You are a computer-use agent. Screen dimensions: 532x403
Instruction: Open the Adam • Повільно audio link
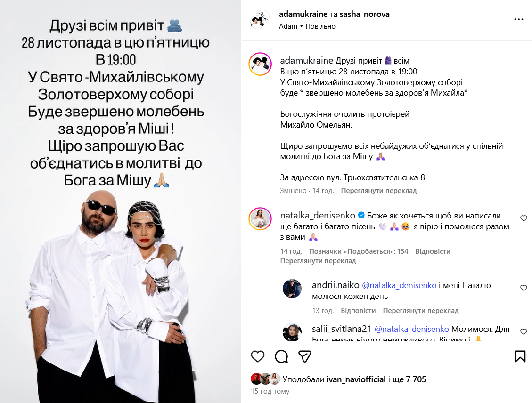(x=307, y=26)
